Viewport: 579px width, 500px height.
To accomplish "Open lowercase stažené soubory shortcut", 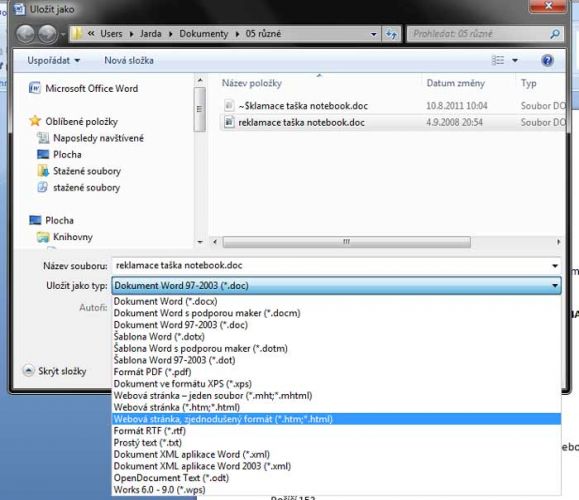I will (x=79, y=188).
